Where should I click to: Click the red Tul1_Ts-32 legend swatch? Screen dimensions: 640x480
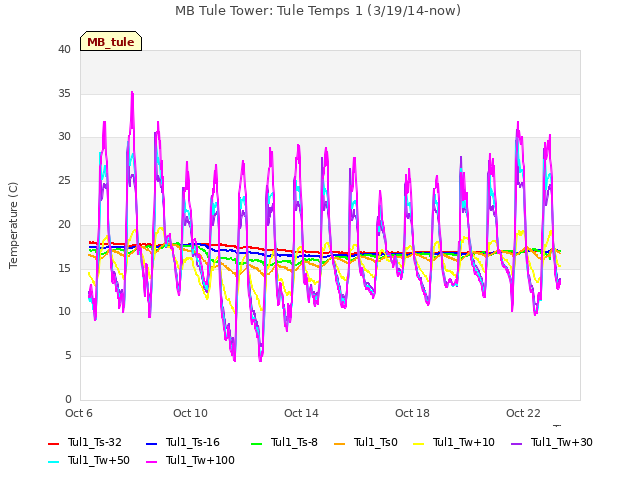point(53,444)
